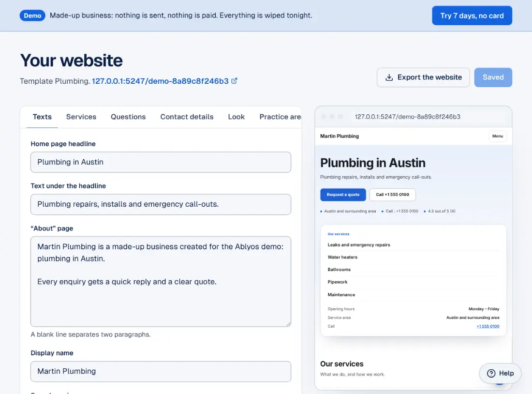Click 'Maintenance' service row in preview

point(413,295)
